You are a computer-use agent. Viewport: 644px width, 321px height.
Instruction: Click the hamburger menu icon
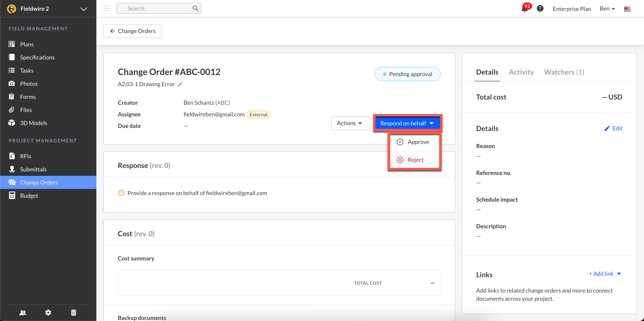click(x=107, y=9)
